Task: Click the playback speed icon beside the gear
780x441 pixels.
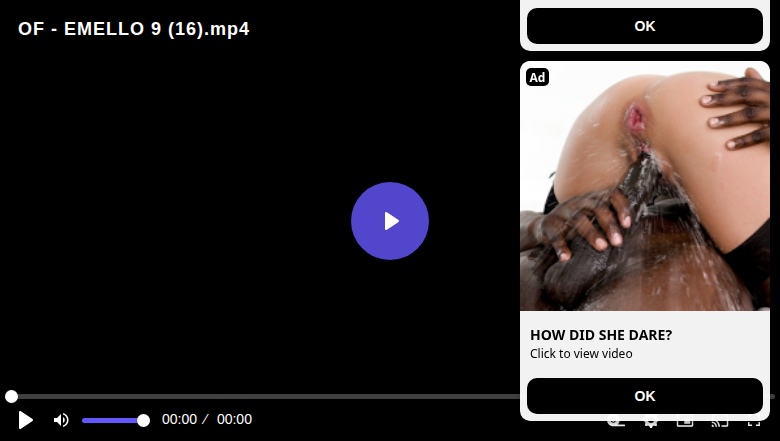Action: coord(616,423)
